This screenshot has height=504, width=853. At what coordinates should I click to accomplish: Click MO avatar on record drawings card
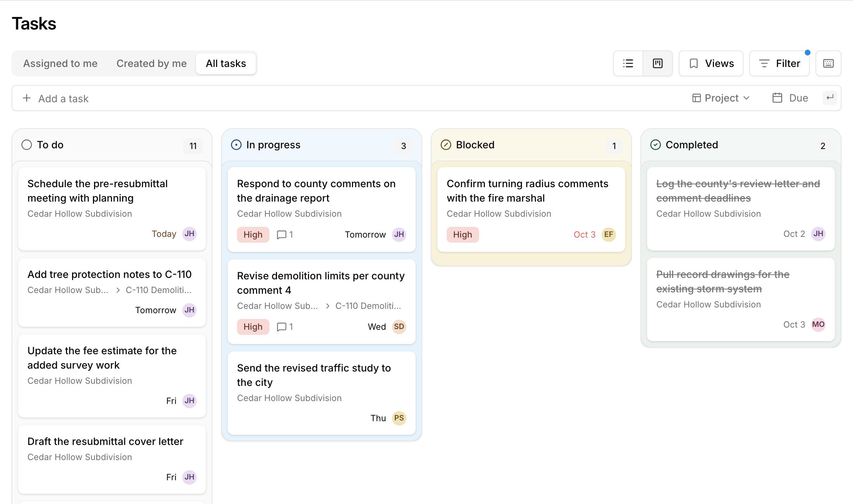click(818, 324)
